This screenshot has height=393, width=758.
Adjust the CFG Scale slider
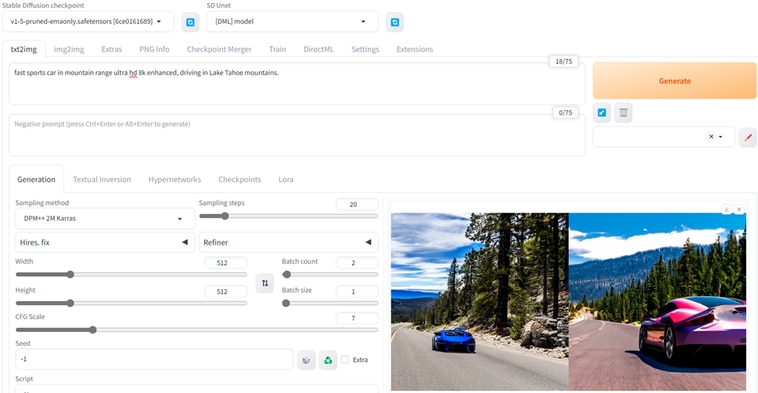(196, 330)
